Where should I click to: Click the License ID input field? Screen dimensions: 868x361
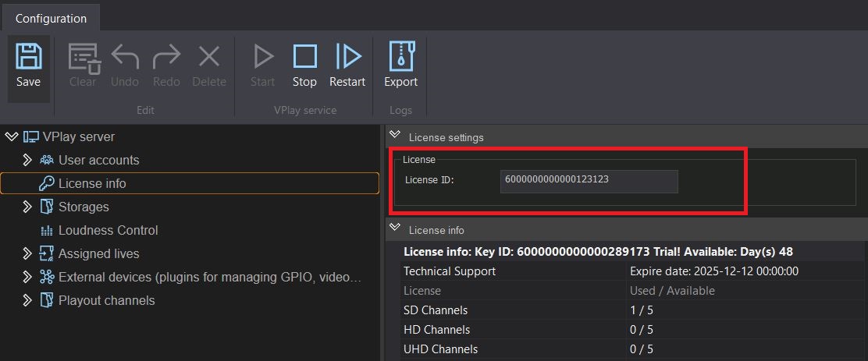(589, 182)
